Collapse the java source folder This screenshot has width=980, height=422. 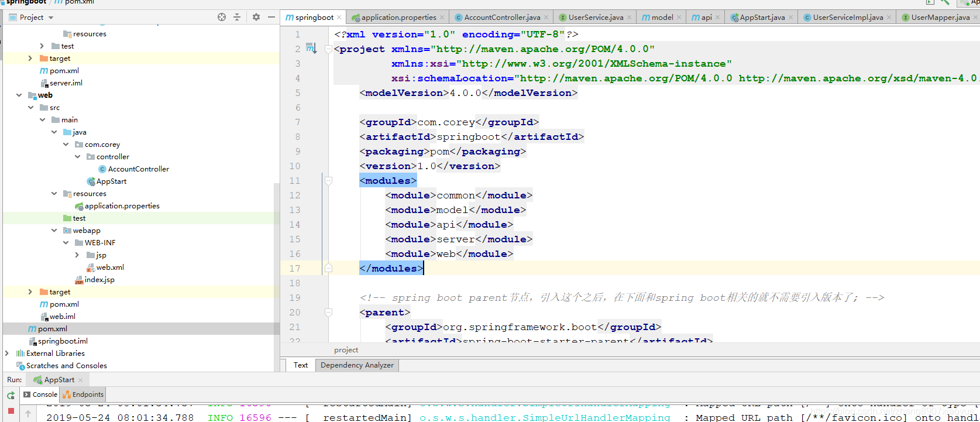point(54,132)
